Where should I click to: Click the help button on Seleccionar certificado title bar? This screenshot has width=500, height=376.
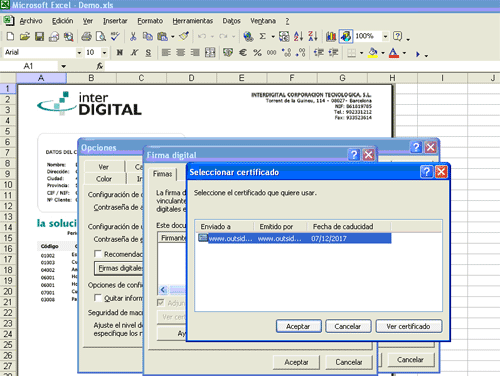(426, 172)
